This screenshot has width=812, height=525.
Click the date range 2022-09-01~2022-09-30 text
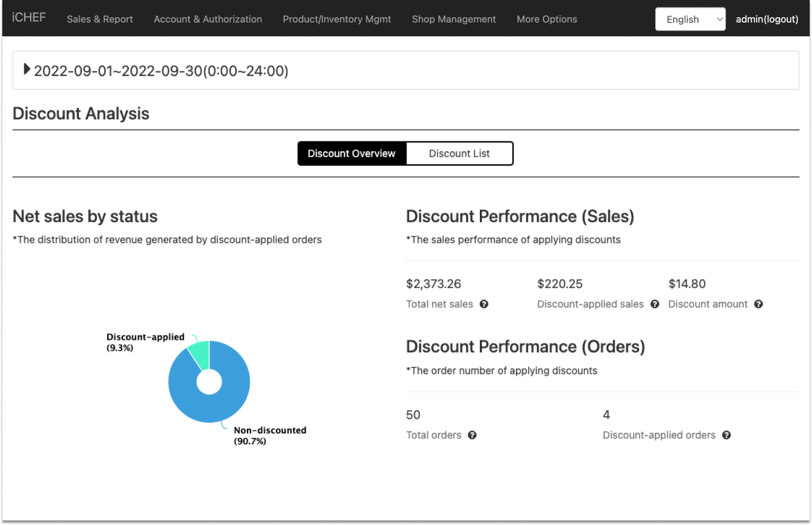(161, 71)
